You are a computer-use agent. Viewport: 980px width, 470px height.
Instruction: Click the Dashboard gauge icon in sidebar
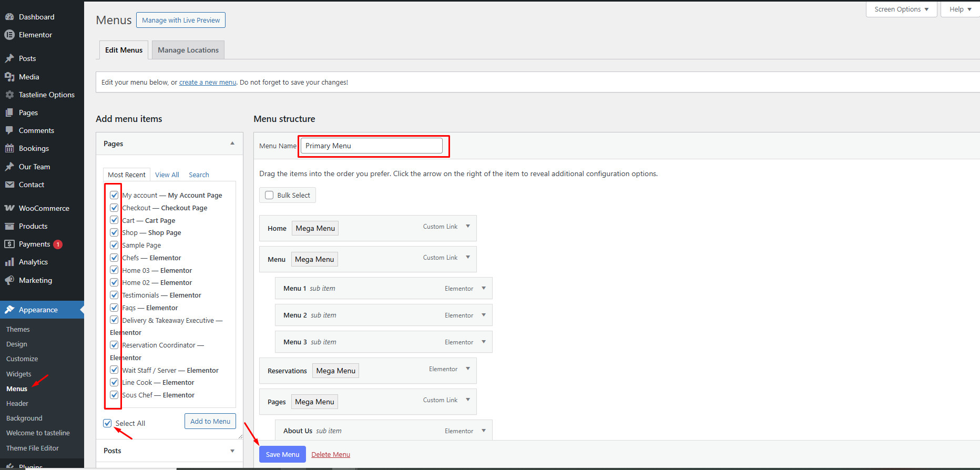pos(9,17)
